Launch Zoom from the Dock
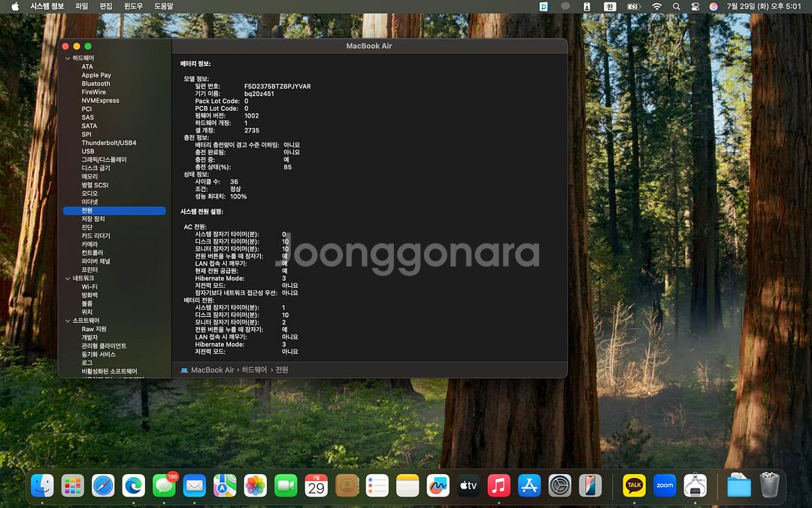The width and height of the screenshot is (812, 508). [665, 485]
